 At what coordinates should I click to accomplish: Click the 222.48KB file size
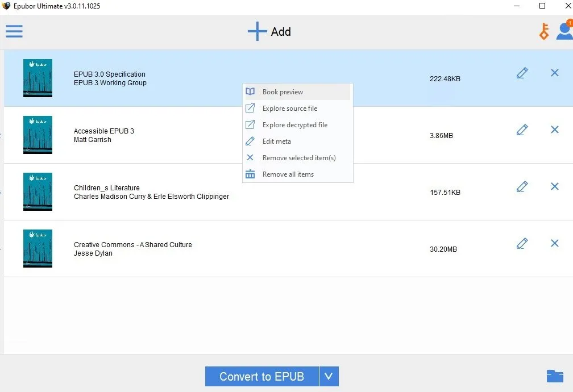point(445,79)
